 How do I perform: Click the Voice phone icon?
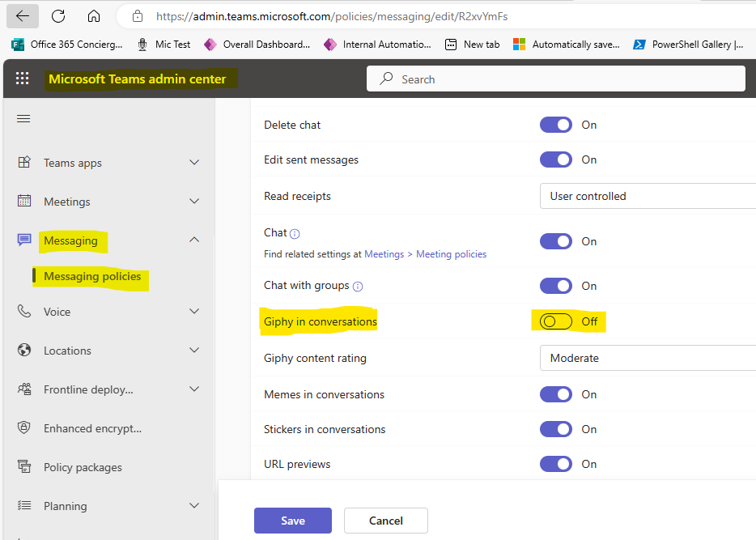tap(24, 311)
